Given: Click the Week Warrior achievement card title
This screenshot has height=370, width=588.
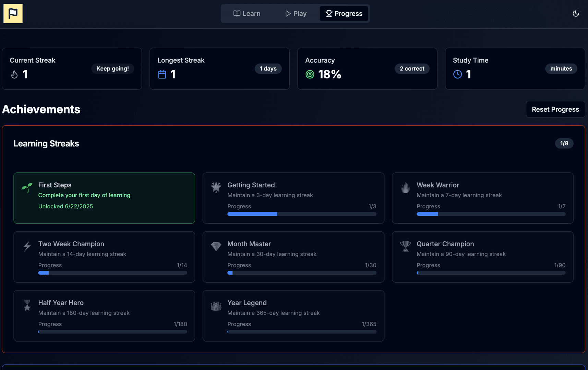Looking at the screenshot, I should (437, 185).
